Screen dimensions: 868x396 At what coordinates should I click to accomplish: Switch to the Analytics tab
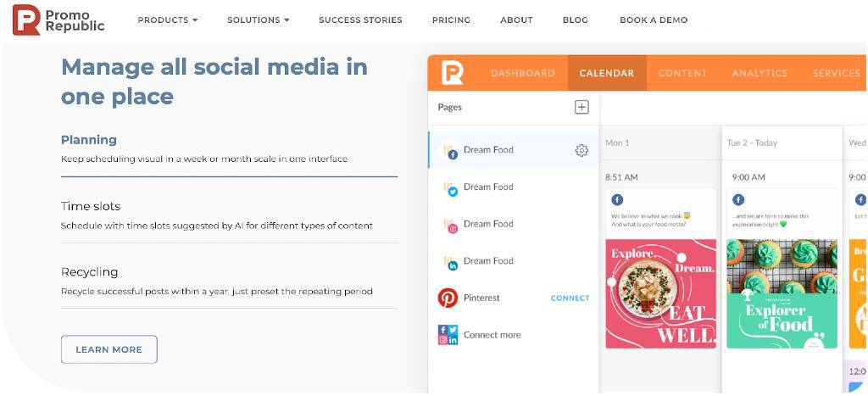pos(759,73)
